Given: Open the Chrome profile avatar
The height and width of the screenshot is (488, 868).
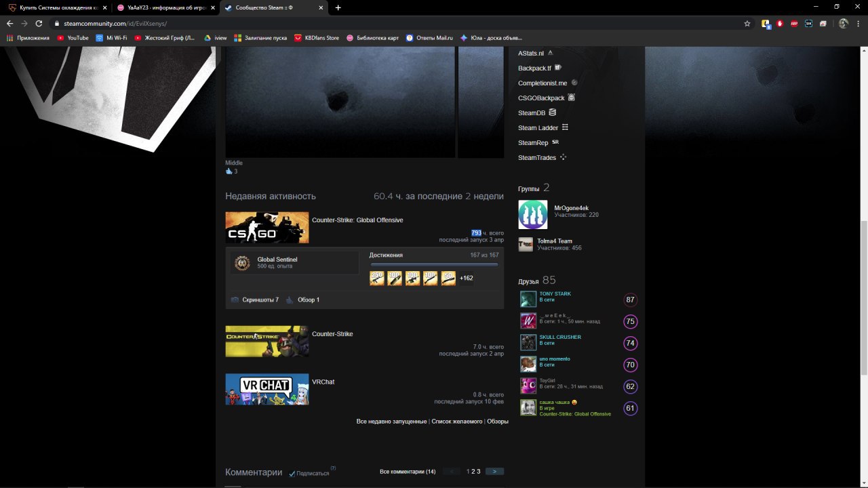Looking at the screenshot, I should [843, 23].
